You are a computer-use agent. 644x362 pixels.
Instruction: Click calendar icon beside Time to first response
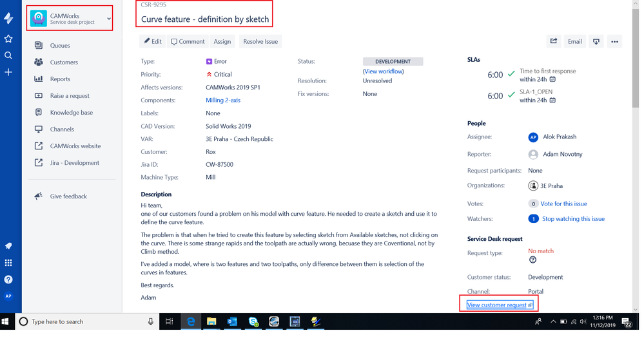click(x=552, y=79)
